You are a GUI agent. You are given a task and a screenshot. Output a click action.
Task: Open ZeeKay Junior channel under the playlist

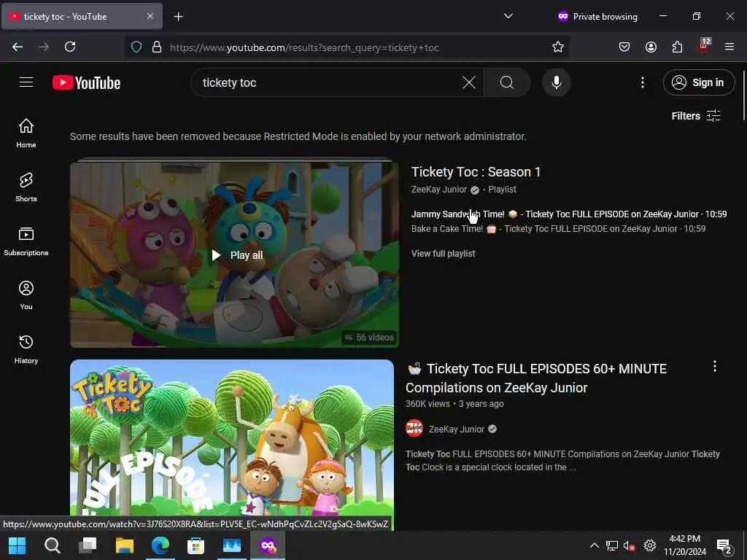pos(438,190)
